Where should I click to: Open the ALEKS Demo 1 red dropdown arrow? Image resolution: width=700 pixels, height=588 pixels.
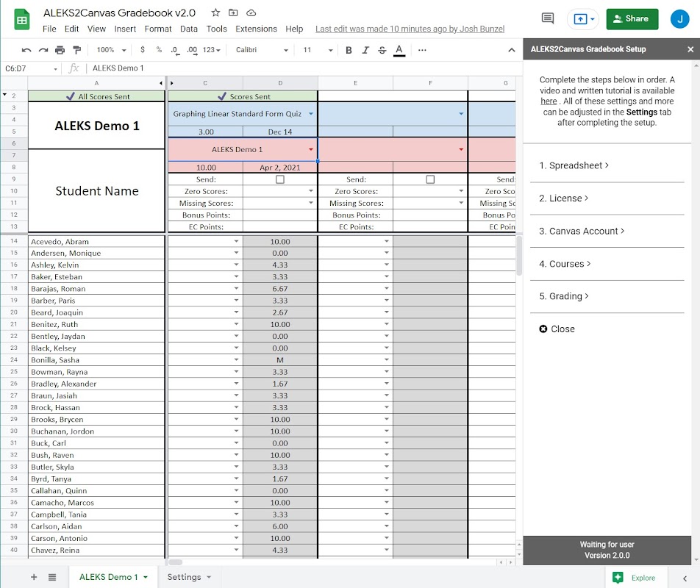[311, 149]
